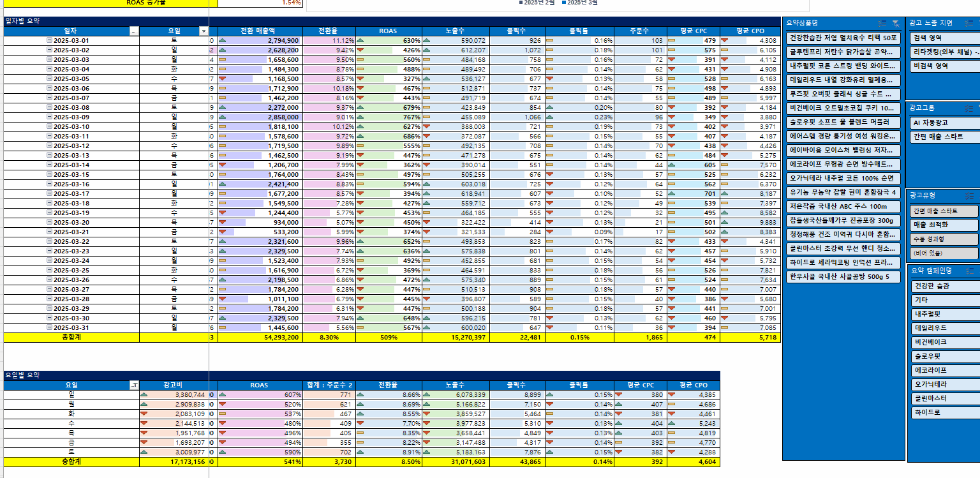
Task: Choose the 청정해풍 건조 미역귀 다시마 product
Action: click(x=843, y=235)
